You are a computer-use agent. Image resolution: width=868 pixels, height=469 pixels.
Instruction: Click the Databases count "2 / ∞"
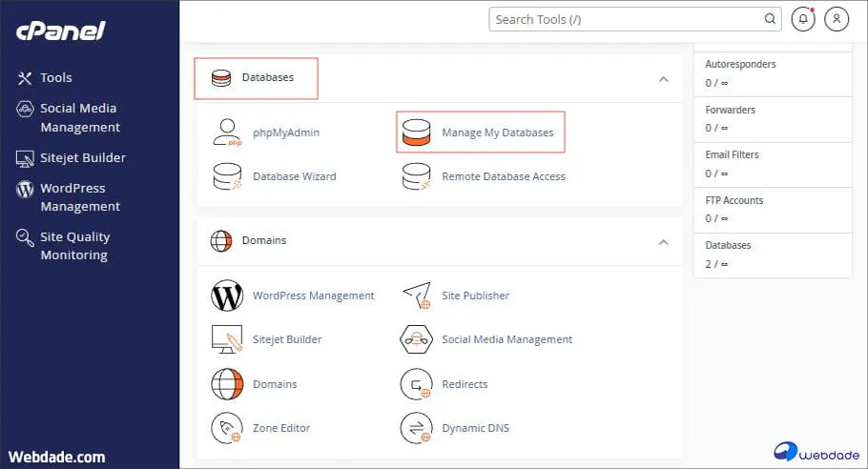[716, 264]
